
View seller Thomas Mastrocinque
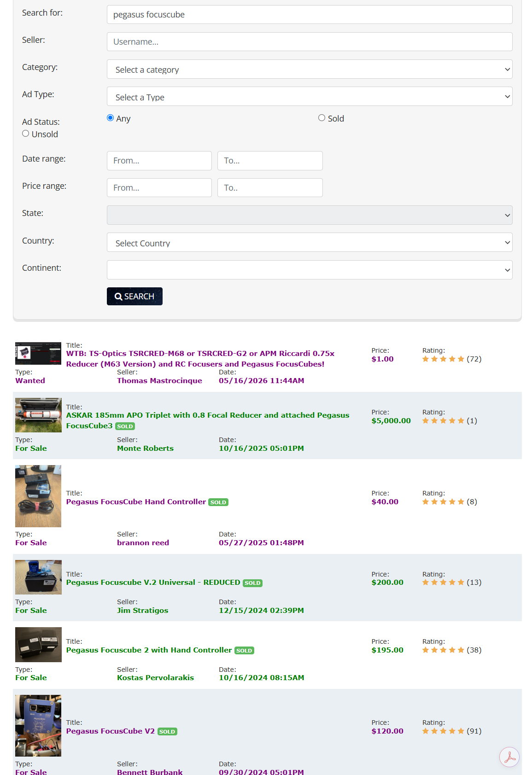coord(159,380)
